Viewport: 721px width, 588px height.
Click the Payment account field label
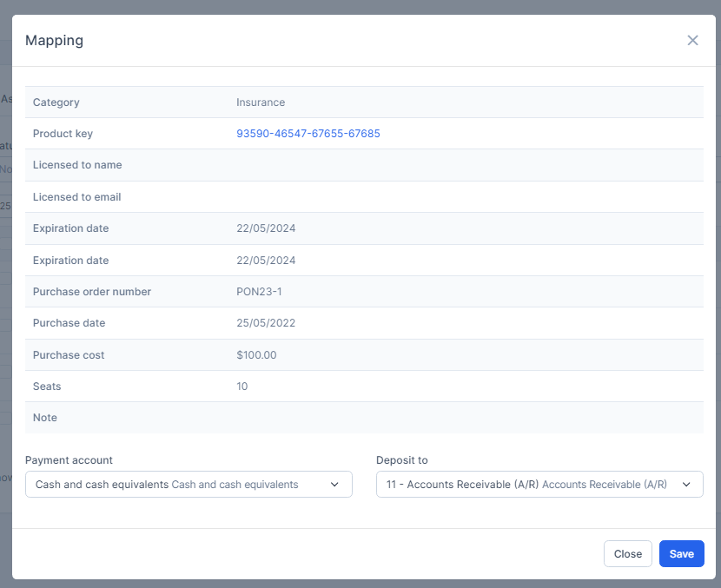(x=69, y=460)
